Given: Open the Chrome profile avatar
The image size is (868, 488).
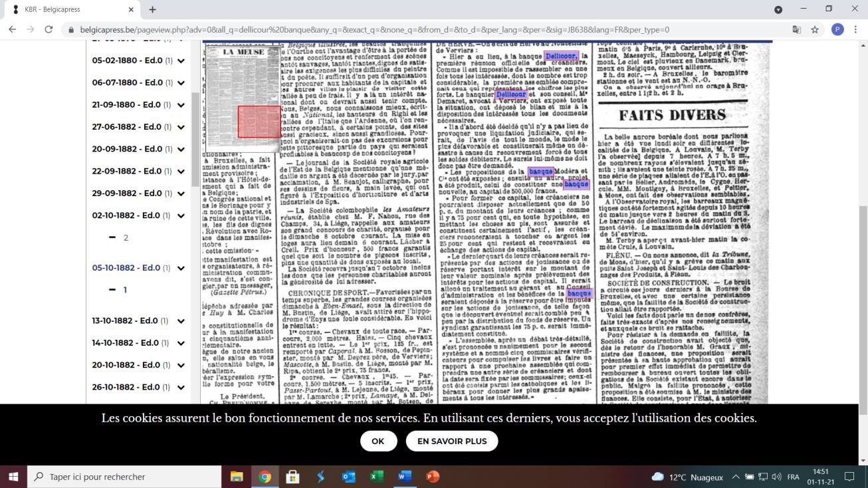Looking at the screenshot, I should 837,30.
